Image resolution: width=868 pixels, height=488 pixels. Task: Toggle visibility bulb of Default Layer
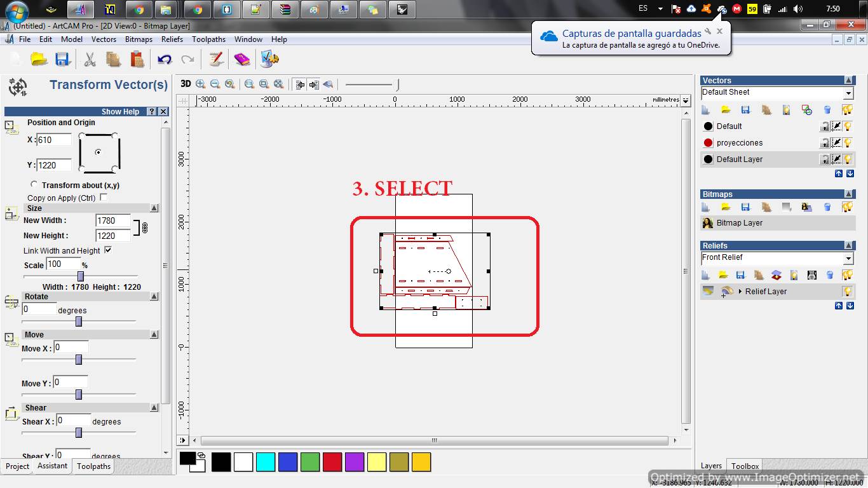pyautogui.click(x=847, y=159)
